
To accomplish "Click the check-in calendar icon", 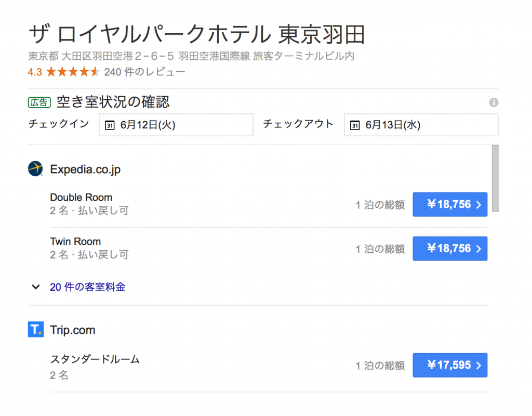I will click(110, 125).
